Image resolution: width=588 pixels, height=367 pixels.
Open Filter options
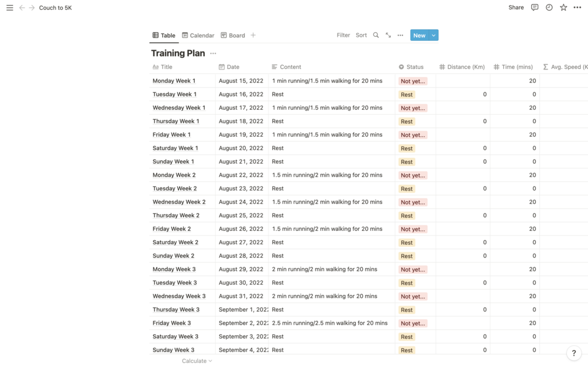343,35
